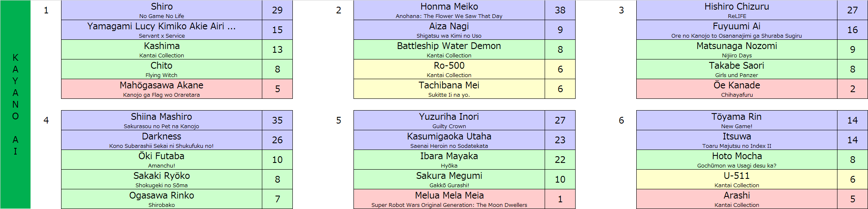The width and height of the screenshot is (868, 209).
Task: Select Ogasawa Rinko Shirobako cell
Action: [161, 199]
